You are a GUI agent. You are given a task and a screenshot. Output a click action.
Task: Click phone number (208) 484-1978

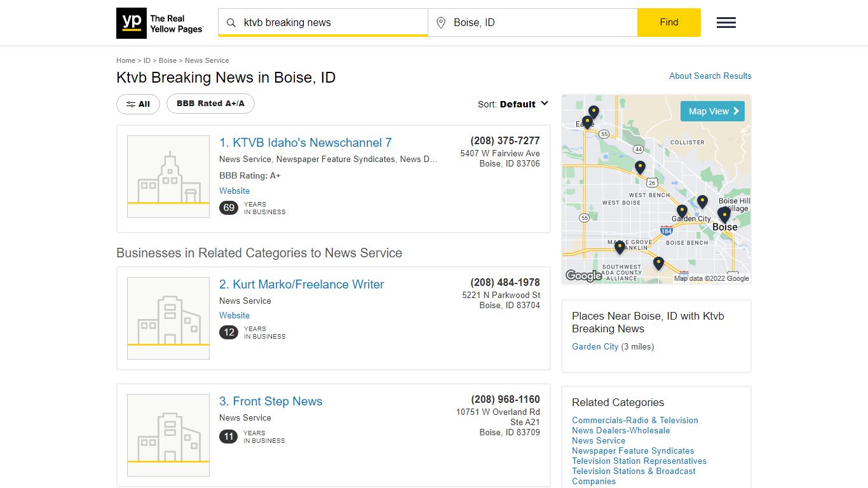pos(505,282)
